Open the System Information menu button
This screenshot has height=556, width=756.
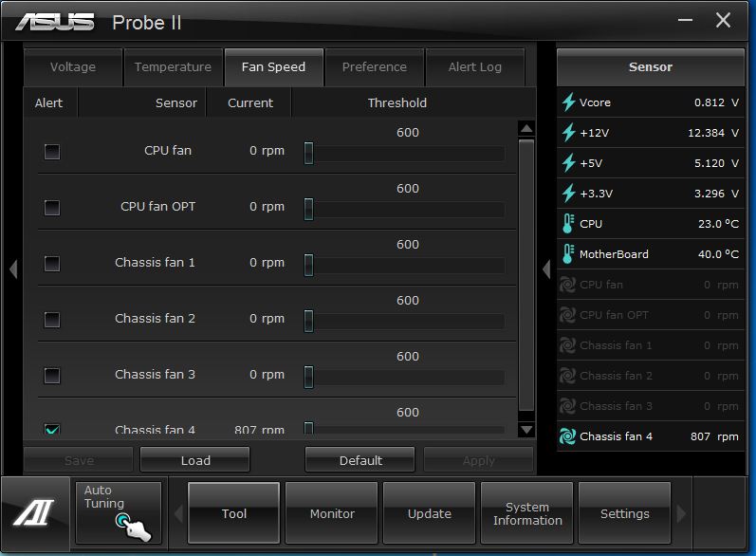click(527, 513)
